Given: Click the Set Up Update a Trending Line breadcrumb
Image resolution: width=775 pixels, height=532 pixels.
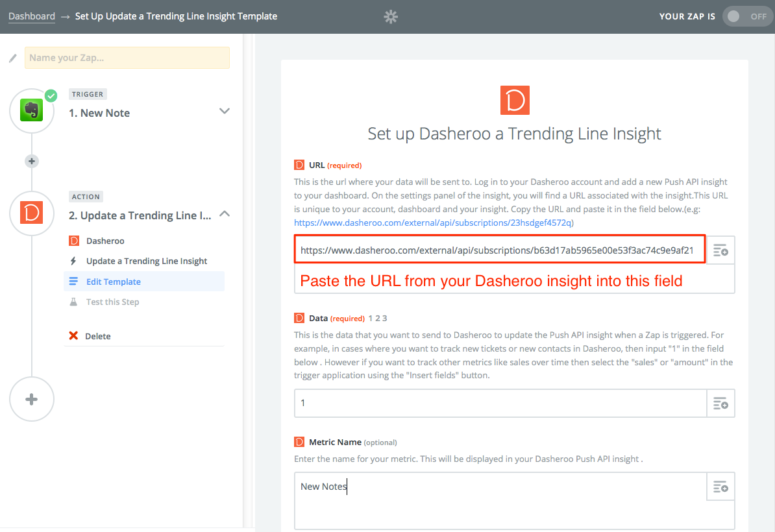Looking at the screenshot, I should click(x=176, y=16).
